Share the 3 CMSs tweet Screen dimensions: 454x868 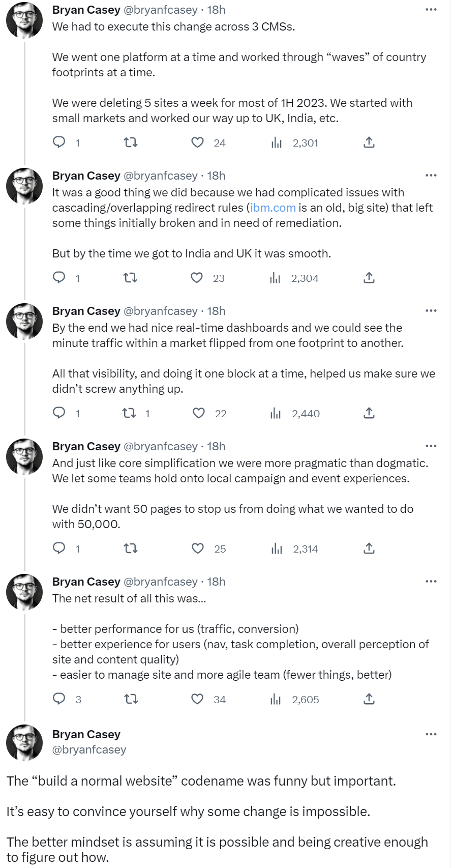point(369,142)
